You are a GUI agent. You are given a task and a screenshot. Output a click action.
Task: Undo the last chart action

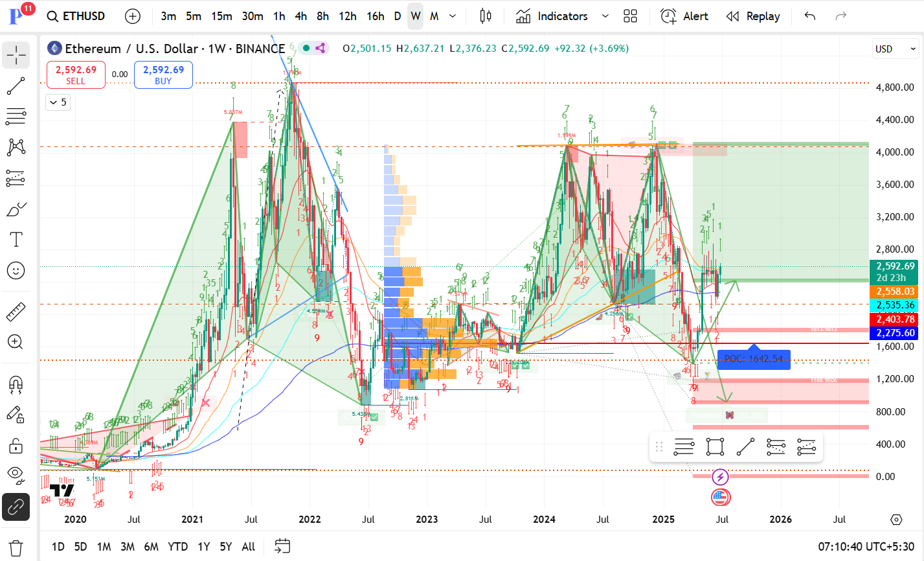pyautogui.click(x=809, y=16)
